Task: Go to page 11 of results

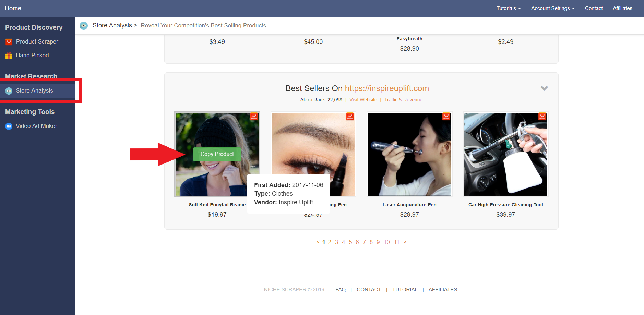Action: click(396, 242)
